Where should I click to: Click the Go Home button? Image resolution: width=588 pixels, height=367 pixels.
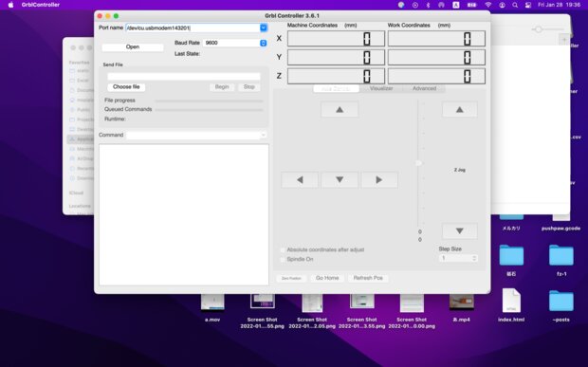click(x=327, y=278)
